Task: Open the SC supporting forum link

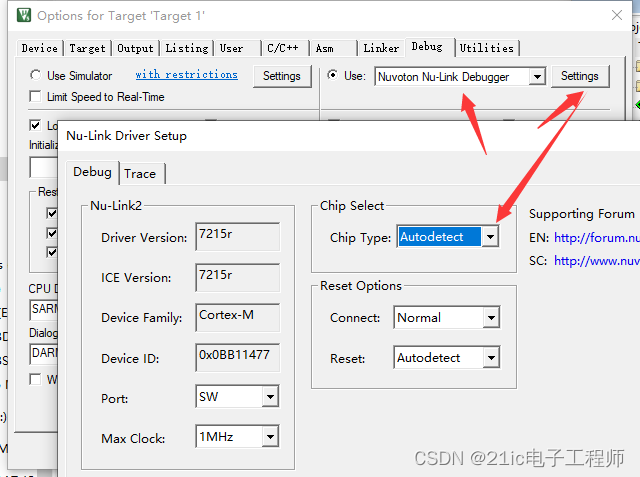Action: point(597,260)
